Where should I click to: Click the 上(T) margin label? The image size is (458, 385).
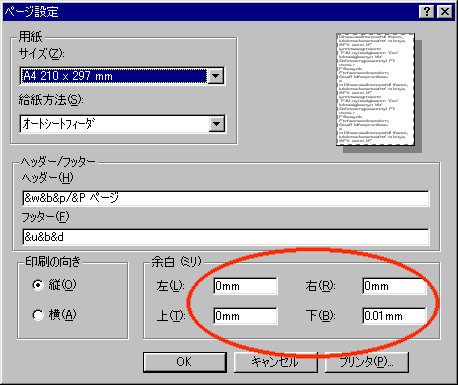[171, 316]
